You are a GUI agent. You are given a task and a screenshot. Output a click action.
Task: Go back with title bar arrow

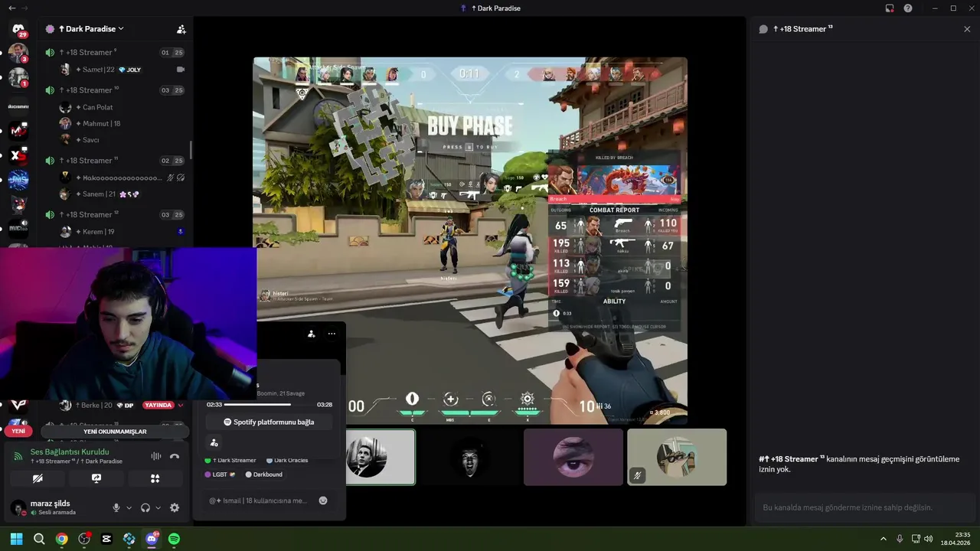tap(11, 8)
